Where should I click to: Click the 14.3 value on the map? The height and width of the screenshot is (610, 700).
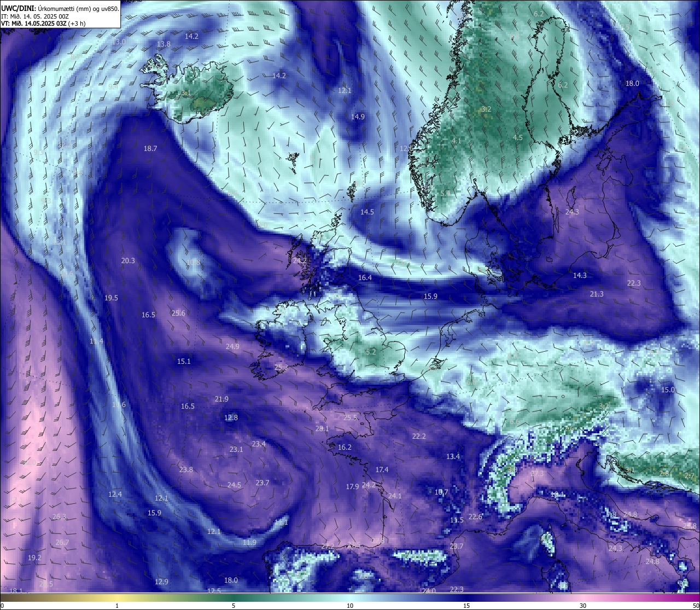(x=580, y=275)
